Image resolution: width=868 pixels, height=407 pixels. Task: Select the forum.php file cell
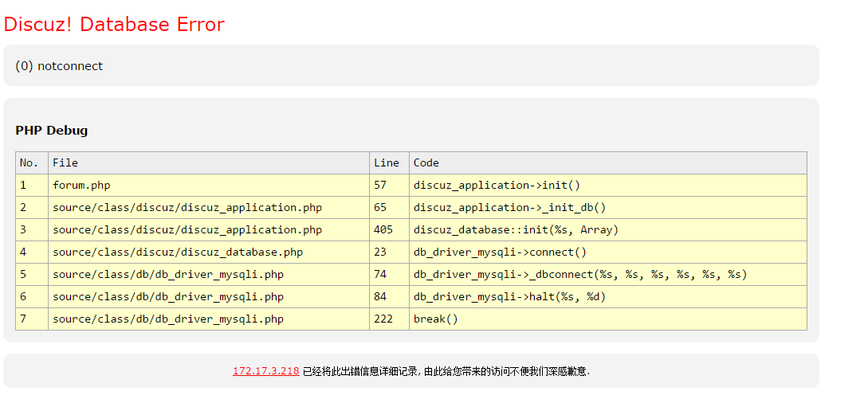[x=81, y=186]
